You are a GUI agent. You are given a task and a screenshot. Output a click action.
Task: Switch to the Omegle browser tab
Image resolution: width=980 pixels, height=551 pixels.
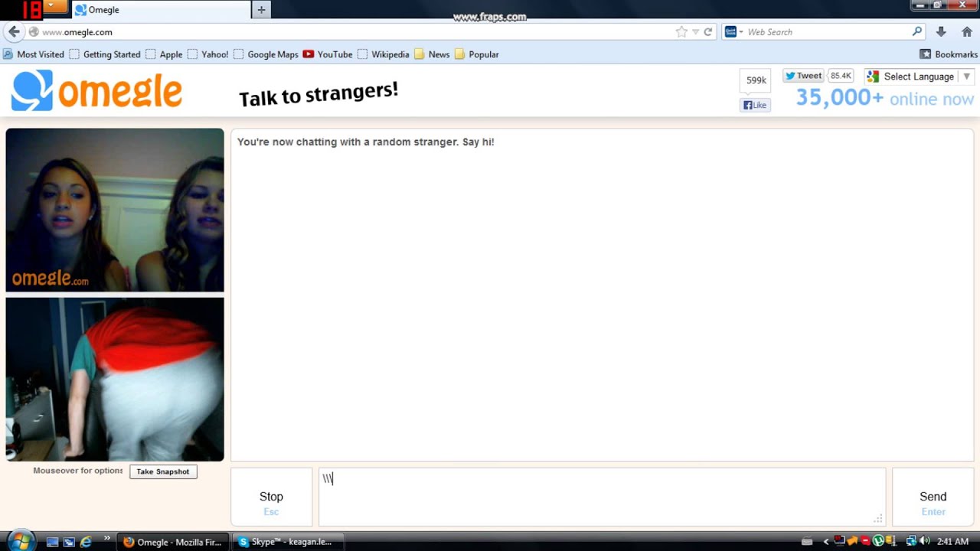pyautogui.click(x=161, y=10)
